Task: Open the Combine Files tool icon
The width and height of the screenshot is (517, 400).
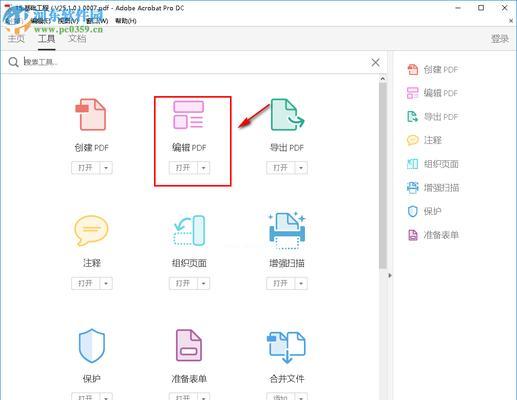Action: [286, 347]
